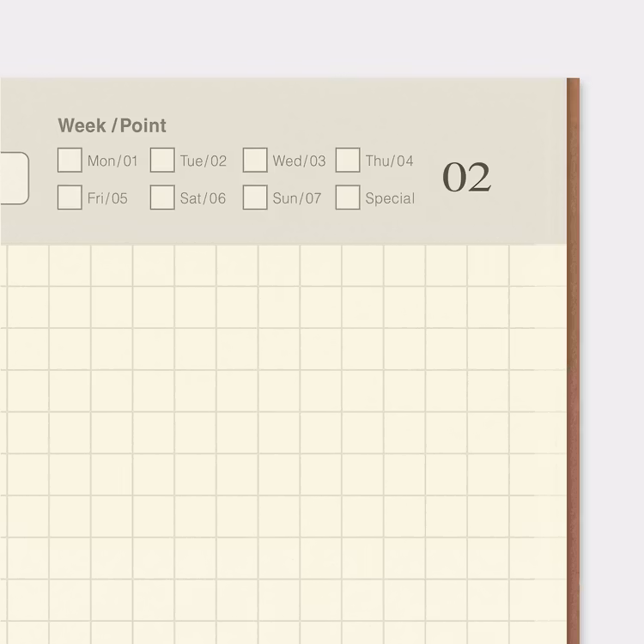Viewport: 644px width, 644px height.
Task: Click the brown cover edge on right
Action: pyautogui.click(x=573, y=361)
